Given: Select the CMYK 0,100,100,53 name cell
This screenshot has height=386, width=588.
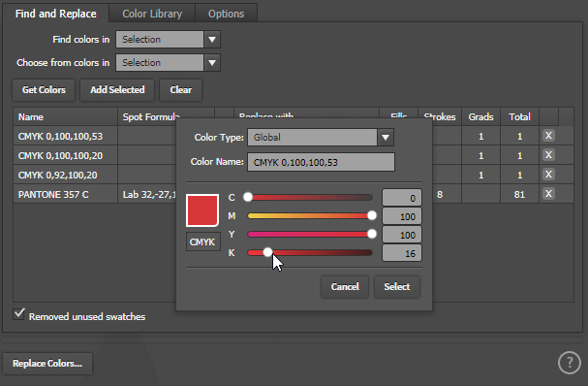Looking at the screenshot, I should (x=66, y=136).
